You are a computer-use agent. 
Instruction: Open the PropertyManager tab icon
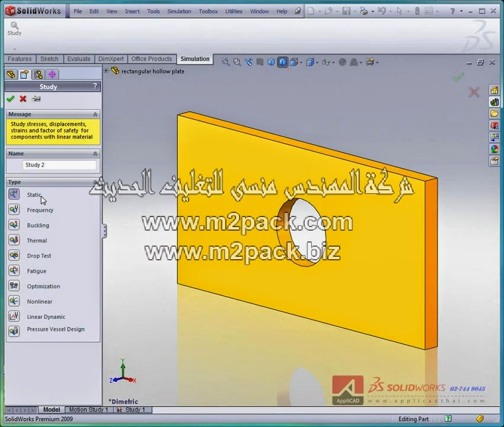[x=24, y=75]
